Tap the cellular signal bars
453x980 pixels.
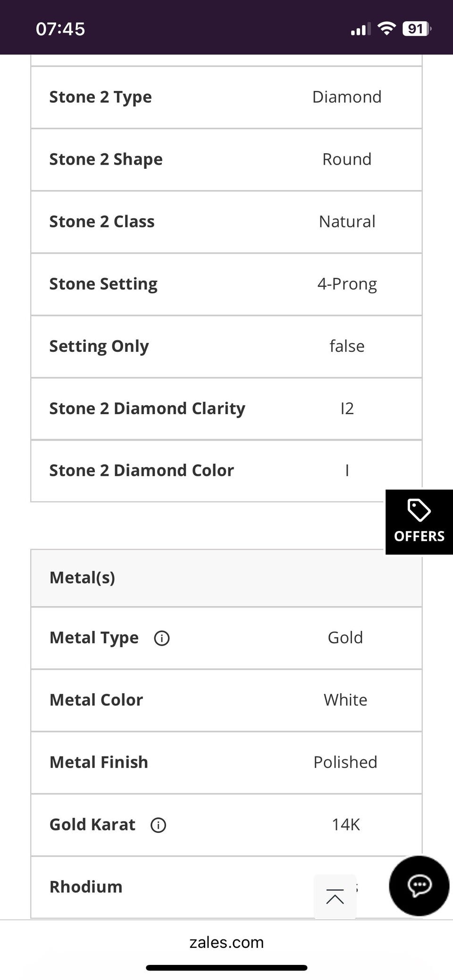coord(361,29)
